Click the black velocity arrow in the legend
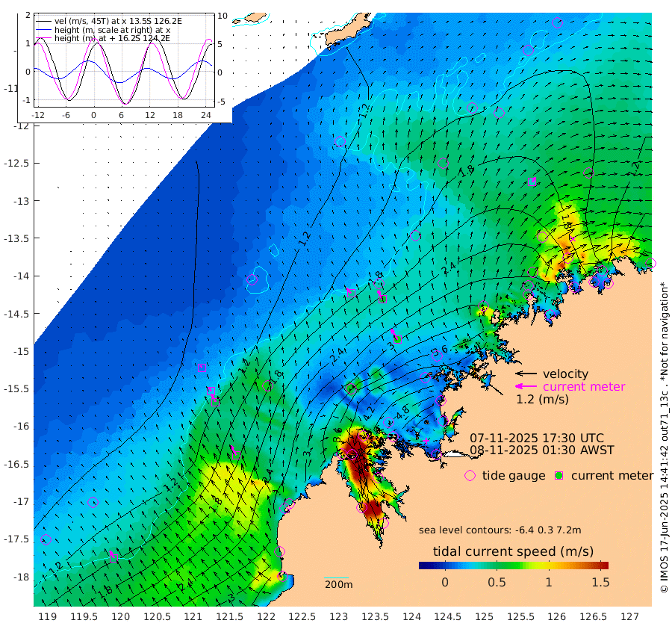The image size is (672, 632). (526, 374)
